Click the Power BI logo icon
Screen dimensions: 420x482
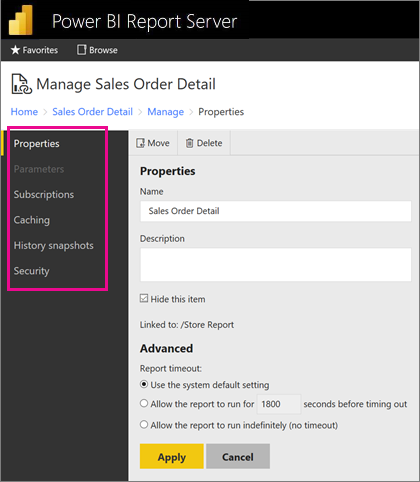21,21
